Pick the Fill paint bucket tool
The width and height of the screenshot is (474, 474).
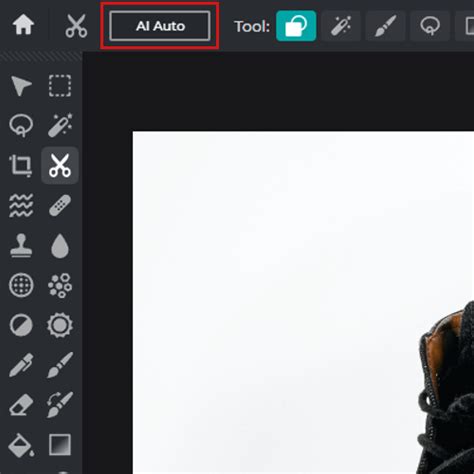[21, 445]
